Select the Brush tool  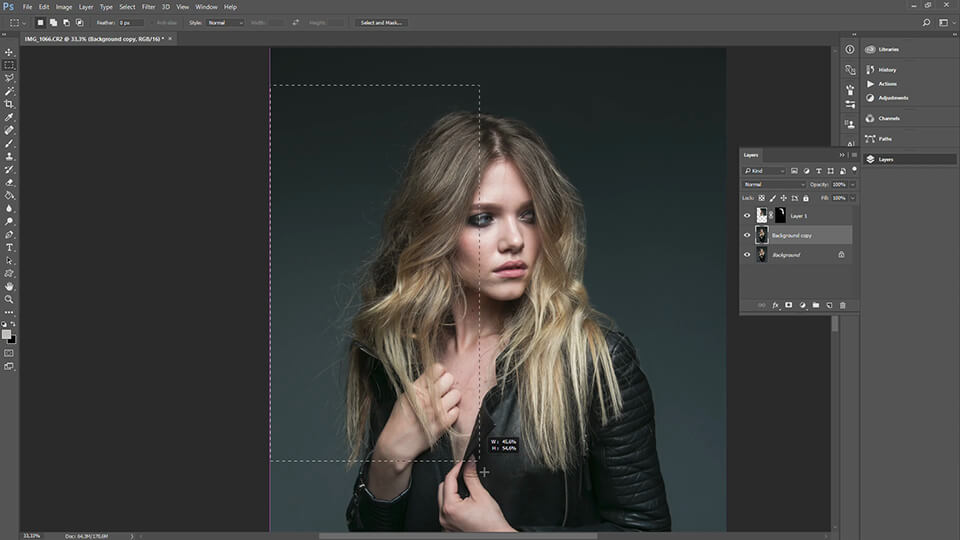pos(9,143)
